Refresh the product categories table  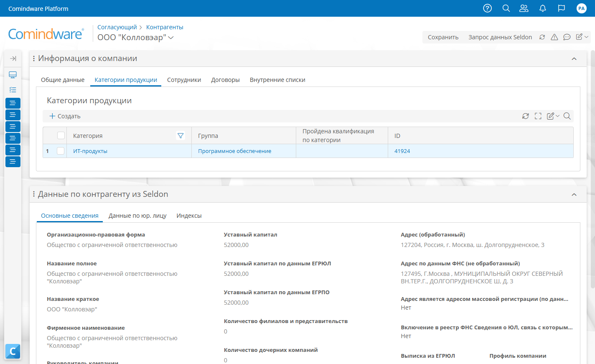pos(526,116)
